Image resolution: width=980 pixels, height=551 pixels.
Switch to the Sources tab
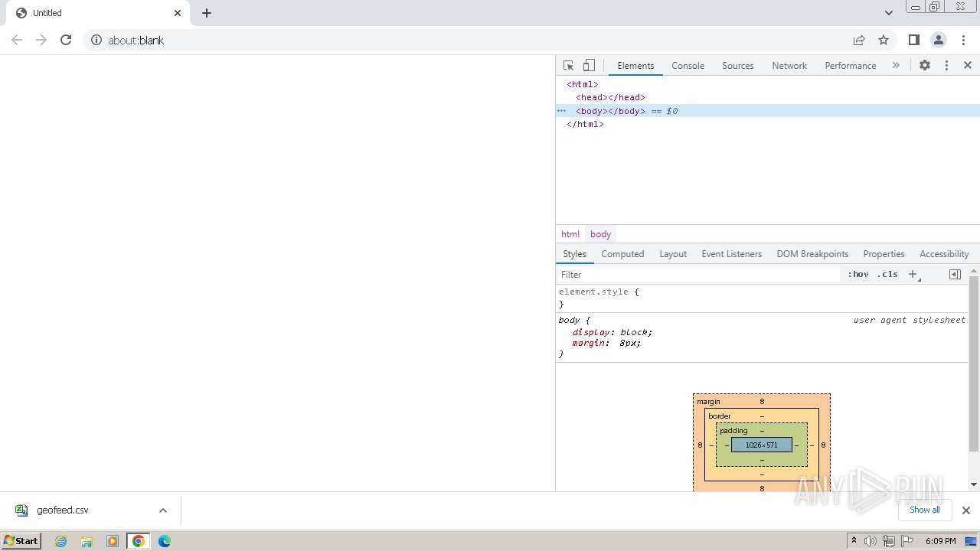[x=737, y=66]
